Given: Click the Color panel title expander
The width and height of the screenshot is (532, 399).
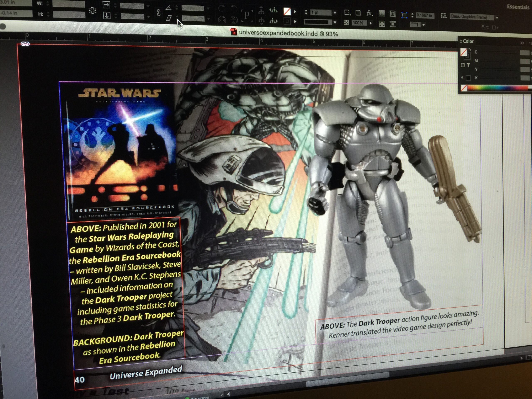Looking at the screenshot, I should [x=461, y=41].
